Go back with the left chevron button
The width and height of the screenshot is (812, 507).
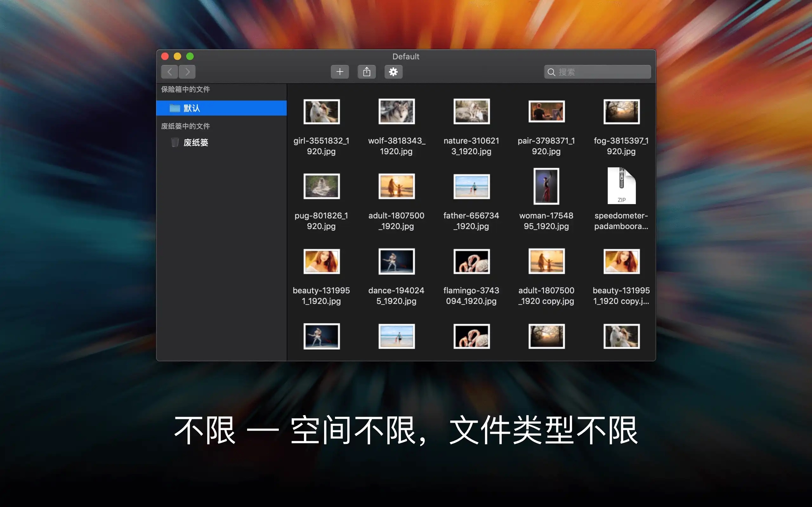pos(169,72)
